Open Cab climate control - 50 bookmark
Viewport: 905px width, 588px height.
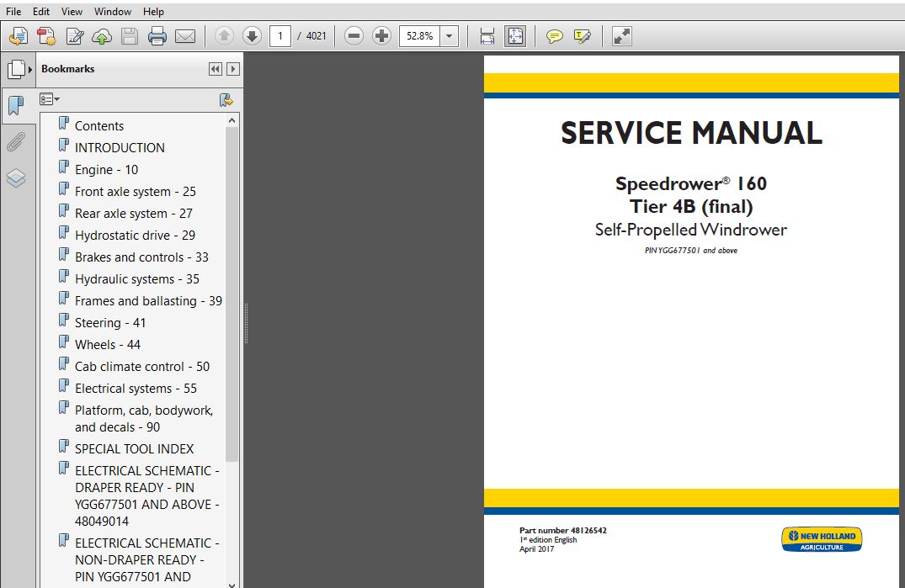(142, 367)
